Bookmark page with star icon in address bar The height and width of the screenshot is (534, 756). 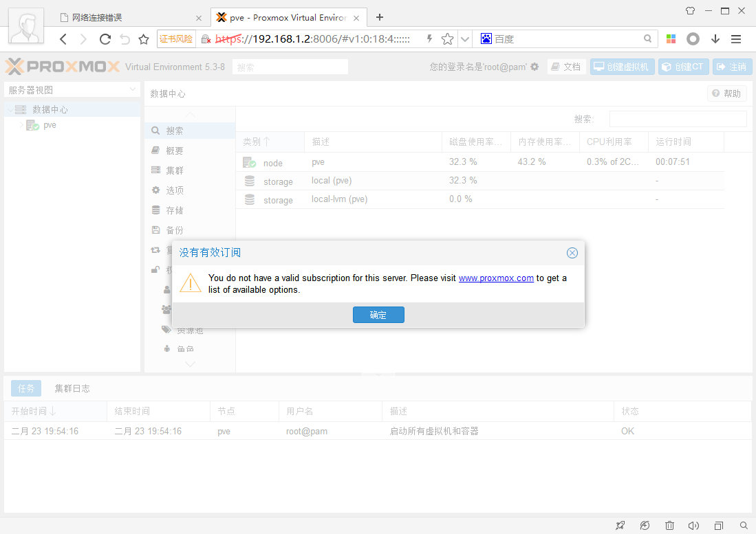click(447, 39)
